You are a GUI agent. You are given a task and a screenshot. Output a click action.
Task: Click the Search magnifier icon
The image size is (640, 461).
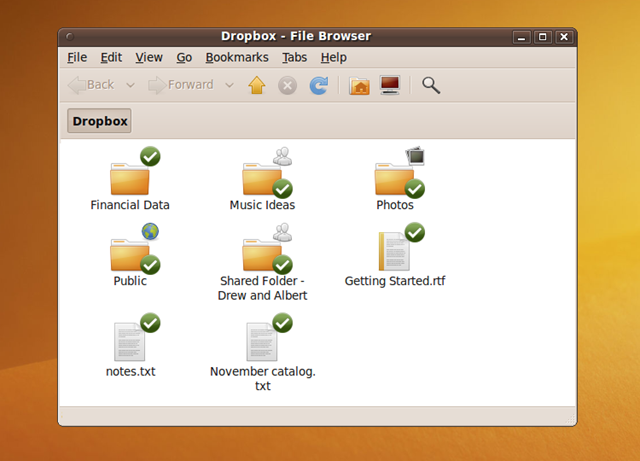pyautogui.click(x=431, y=85)
